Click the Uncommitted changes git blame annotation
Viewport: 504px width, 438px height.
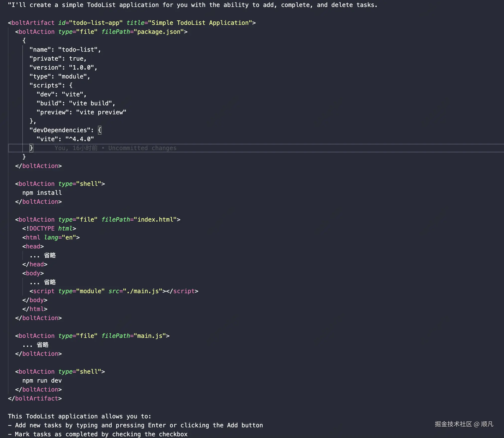click(142, 148)
